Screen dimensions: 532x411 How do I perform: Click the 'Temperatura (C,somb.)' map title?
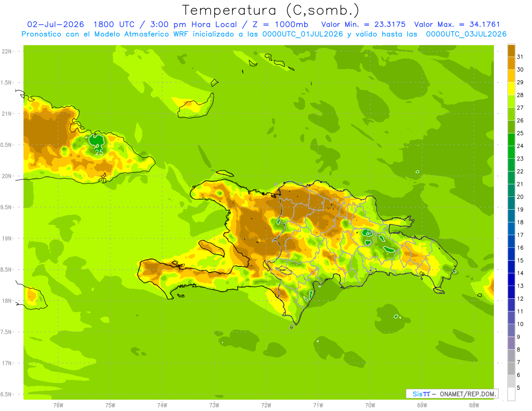pyautogui.click(x=270, y=10)
